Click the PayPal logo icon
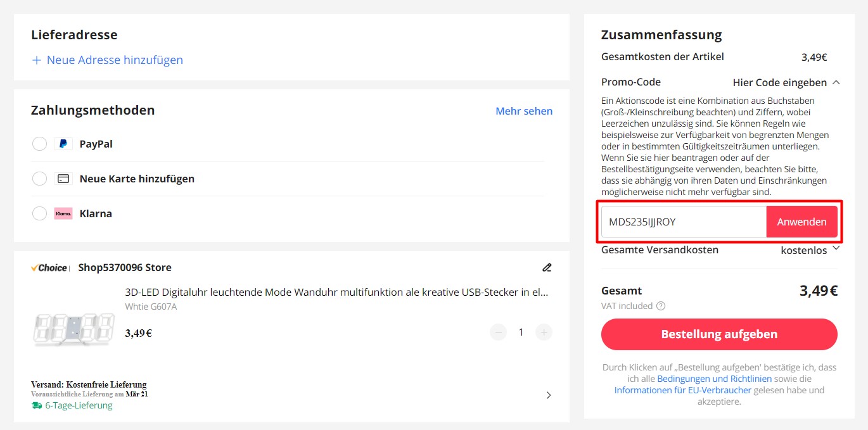Image resolution: width=868 pixels, height=430 pixels. [x=63, y=144]
